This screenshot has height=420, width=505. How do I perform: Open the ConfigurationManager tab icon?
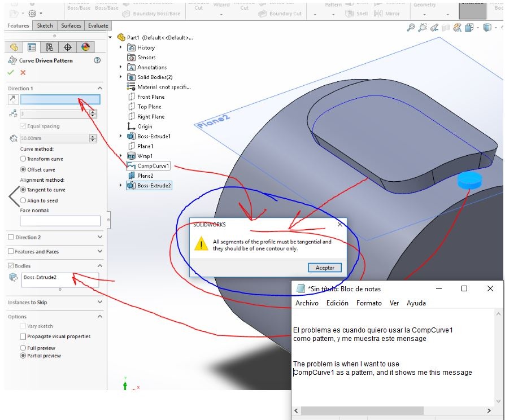click(x=49, y=47)
